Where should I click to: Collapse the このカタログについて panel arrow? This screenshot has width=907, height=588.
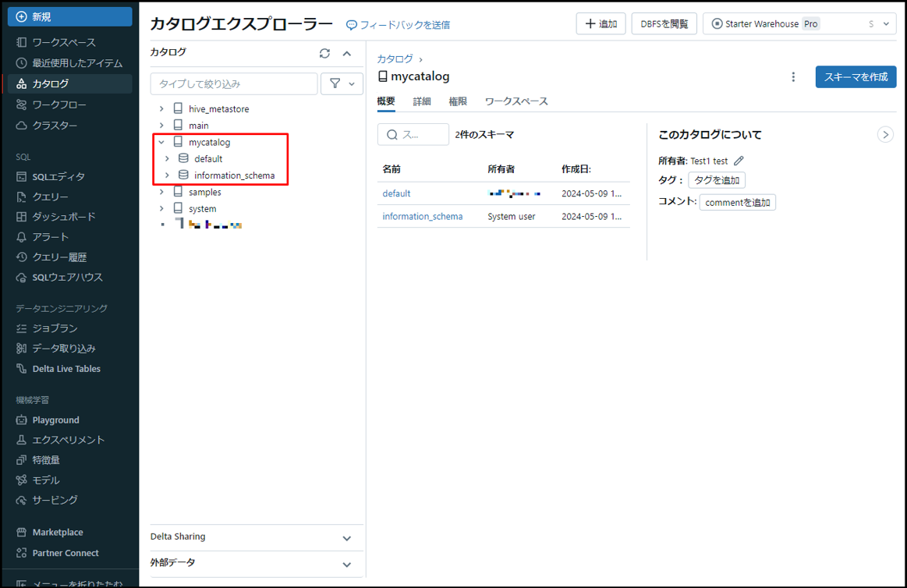click(x=885, y=135)
